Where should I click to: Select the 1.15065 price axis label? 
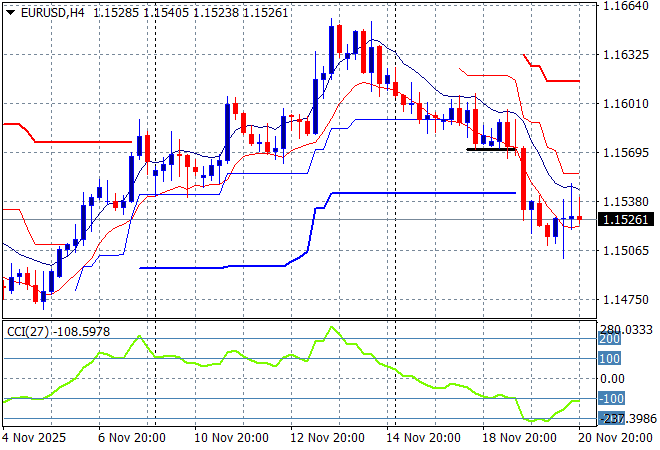coord(625,250)
